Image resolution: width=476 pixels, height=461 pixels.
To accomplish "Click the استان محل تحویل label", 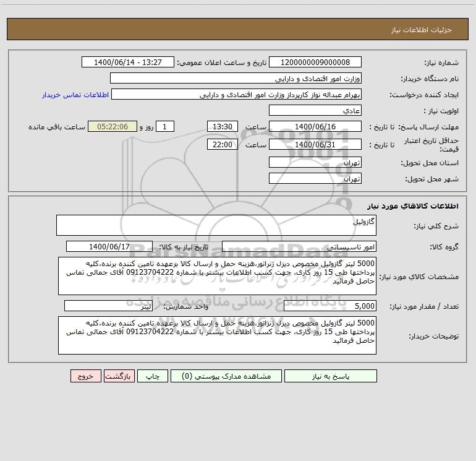I will point(430,163).
